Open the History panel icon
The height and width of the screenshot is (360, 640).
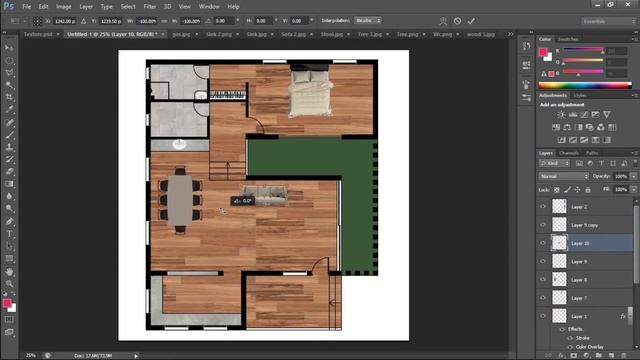click(x=526, y=47)
